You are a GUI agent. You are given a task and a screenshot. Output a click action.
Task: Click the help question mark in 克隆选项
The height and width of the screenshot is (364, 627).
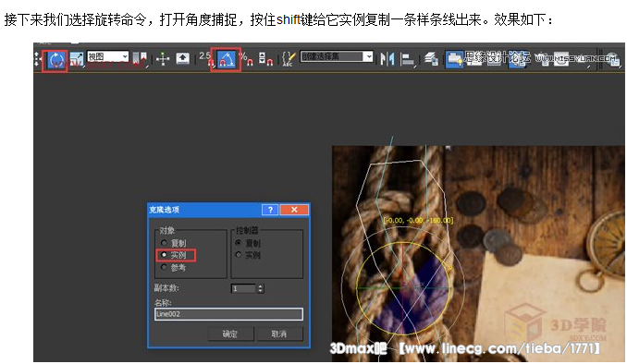(x=270, y=210)
